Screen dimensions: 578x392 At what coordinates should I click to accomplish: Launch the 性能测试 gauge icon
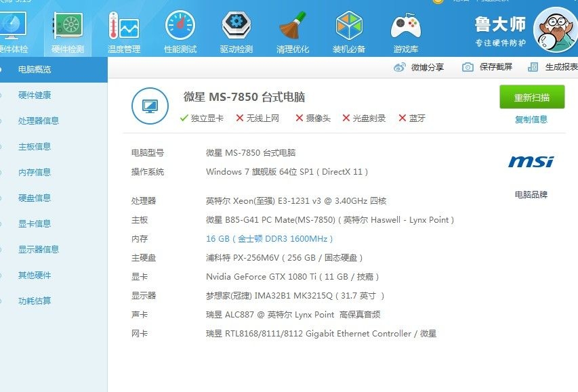click(180, 25)
